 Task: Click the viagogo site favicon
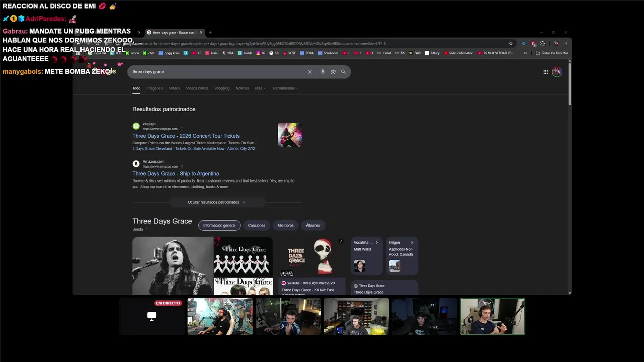[136, 126]
